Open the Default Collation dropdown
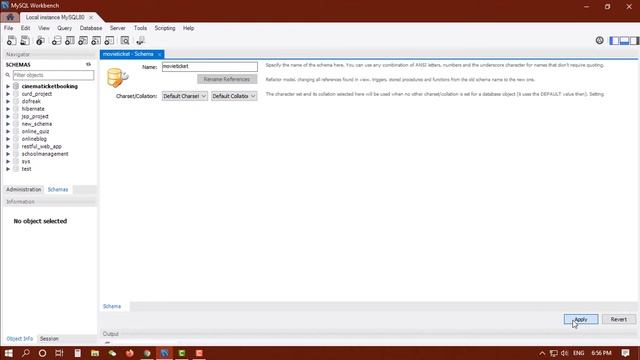Screen dimensions: 640x360 [x=234, y=96]
